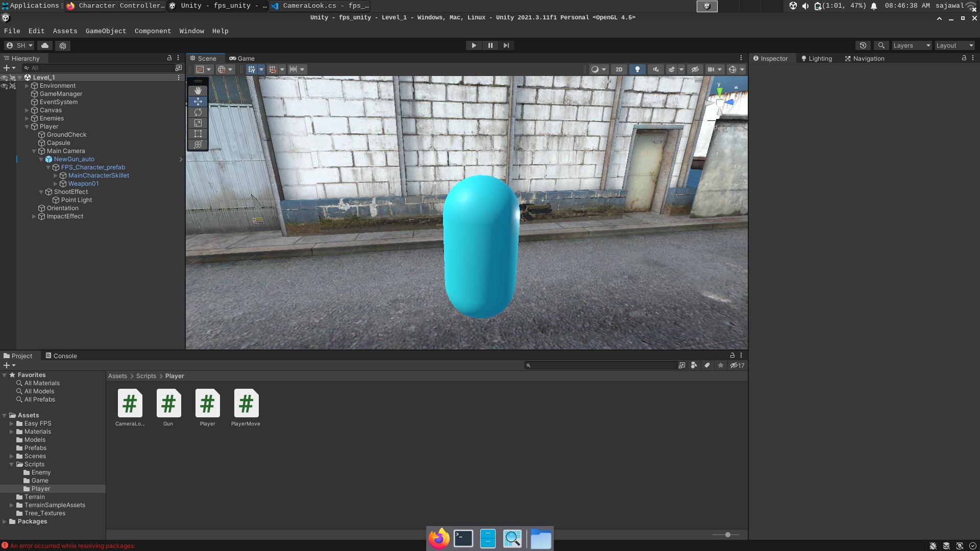Toggle grid visibility in Scene toolbar
Image resolution: width=980 pixels, height=551 pixels.
251,69
